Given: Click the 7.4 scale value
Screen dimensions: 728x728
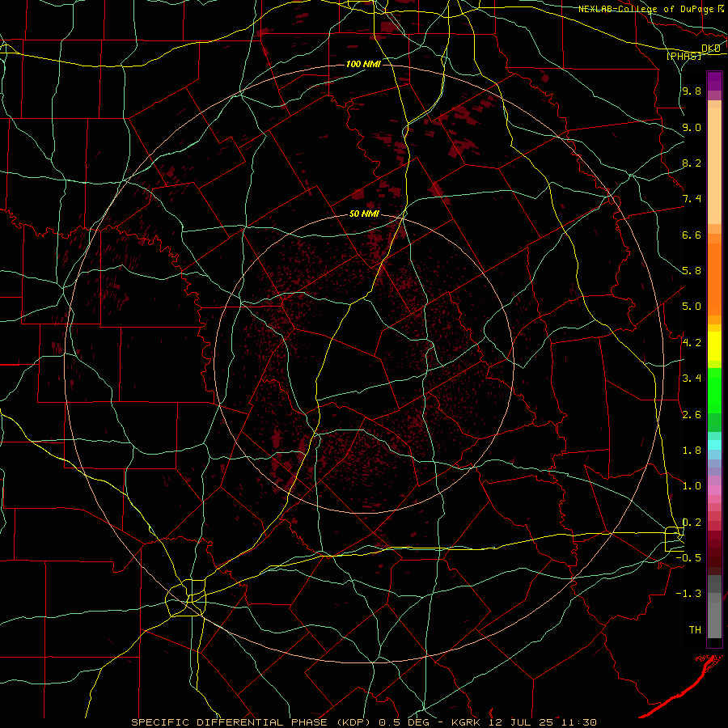Looking at the screenshot, I should 692,199.
